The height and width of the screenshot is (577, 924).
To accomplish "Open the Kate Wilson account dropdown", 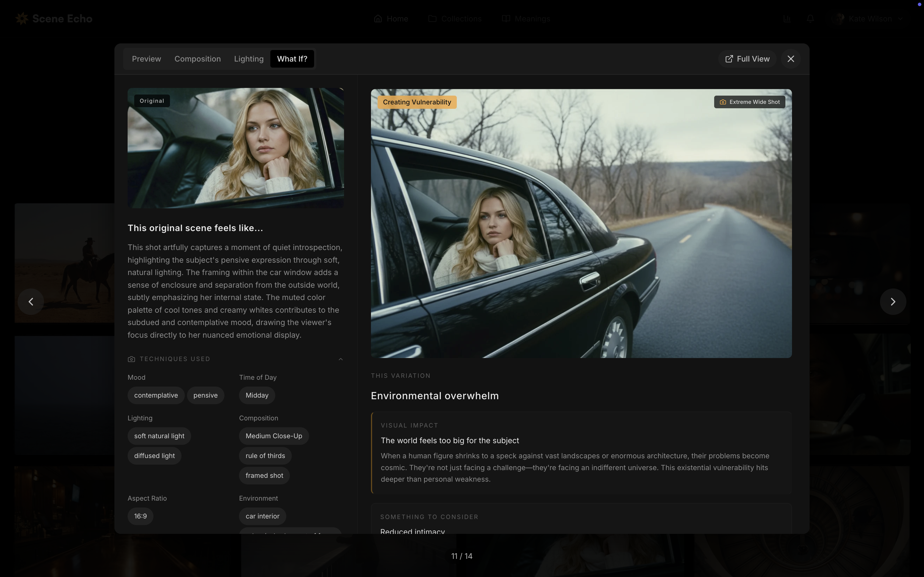I will pos(870,18).
